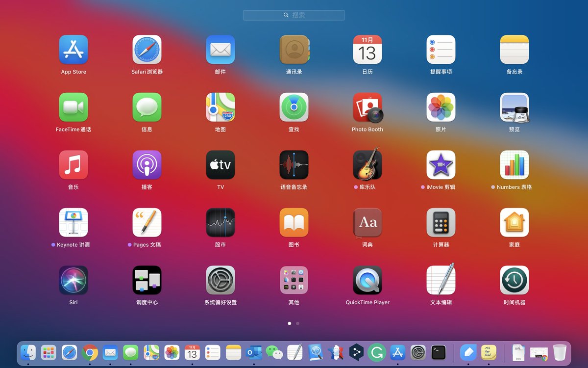Screen dimensions: 588x368
Task: Open Finder in the Dock
Action: (x=28, y=352)
